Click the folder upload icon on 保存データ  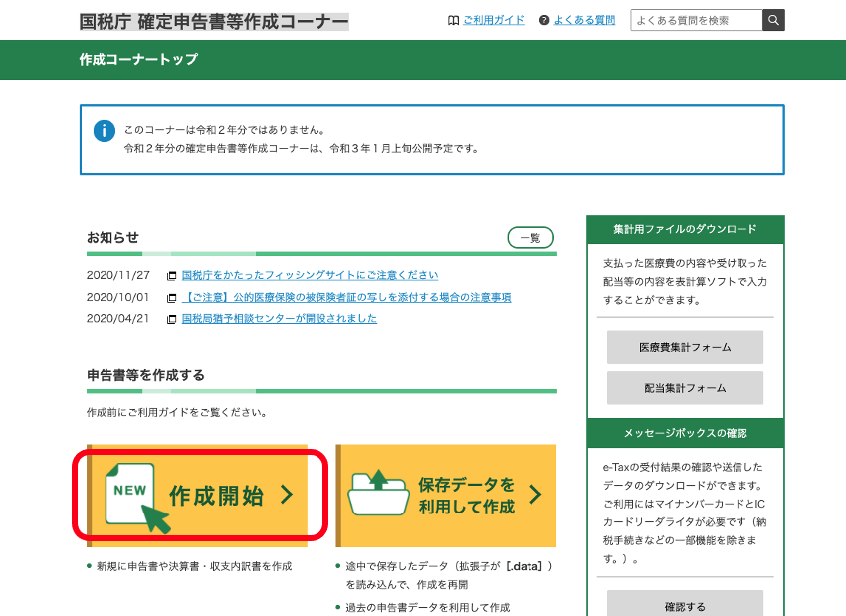(379, 492)
